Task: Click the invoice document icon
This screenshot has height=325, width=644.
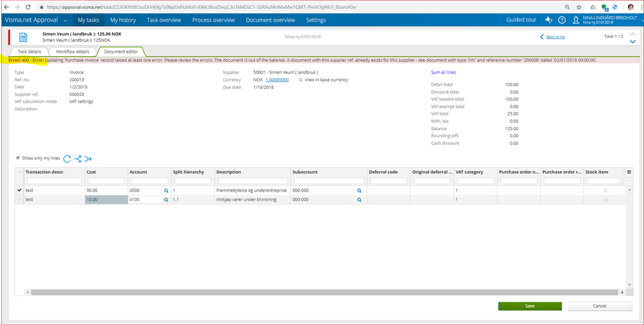Action: coord(23,37)
